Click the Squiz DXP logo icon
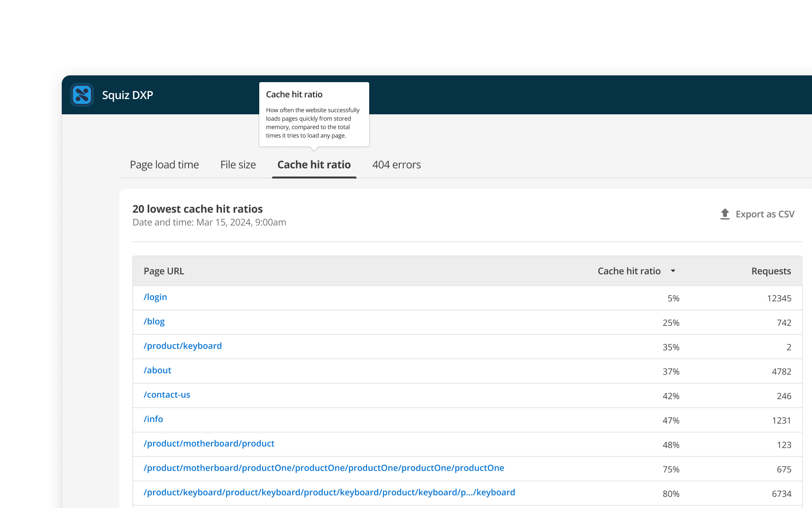812x508 pixels. [82, 95]
